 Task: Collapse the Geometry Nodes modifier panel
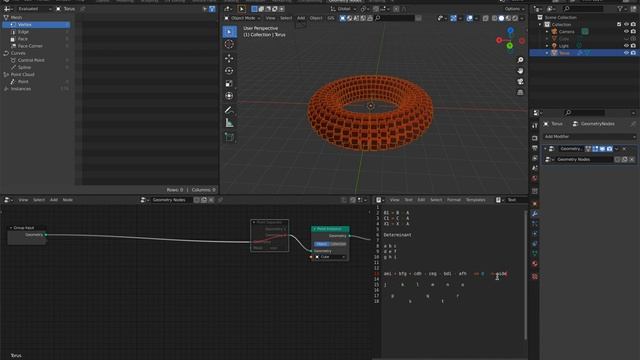pos(545,149)
